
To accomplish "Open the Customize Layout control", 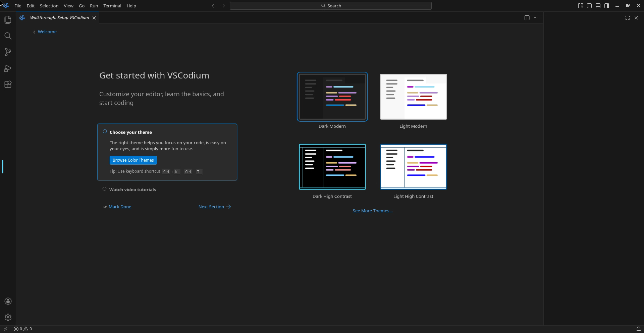I will 580,6.
